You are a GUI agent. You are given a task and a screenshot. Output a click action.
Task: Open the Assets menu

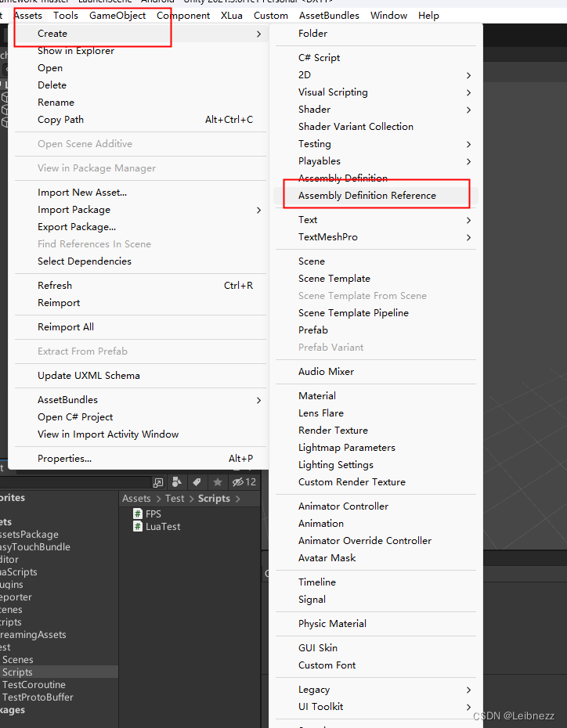28,16
